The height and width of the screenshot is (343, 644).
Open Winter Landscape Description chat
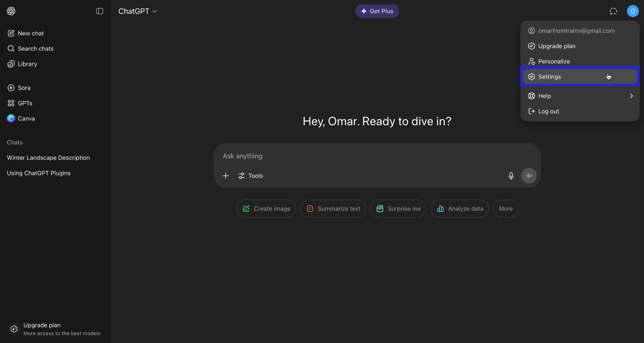pyautogui.click(x=48, y=157)
